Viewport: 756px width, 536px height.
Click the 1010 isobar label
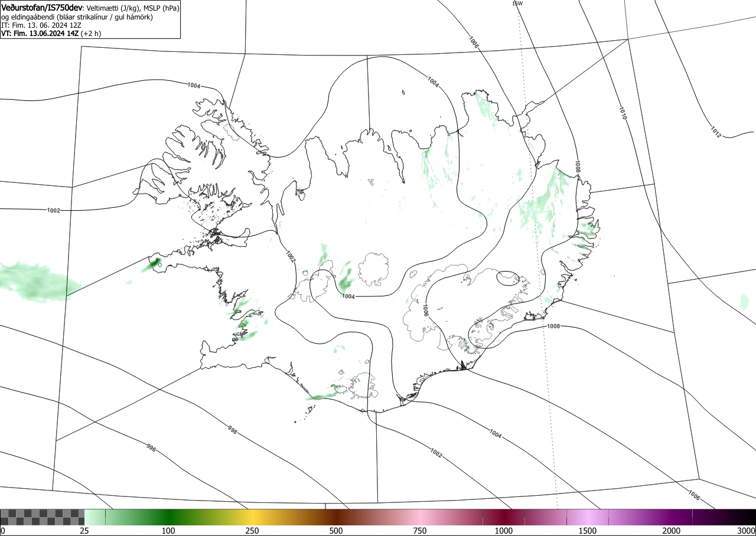tap(623, 113)
